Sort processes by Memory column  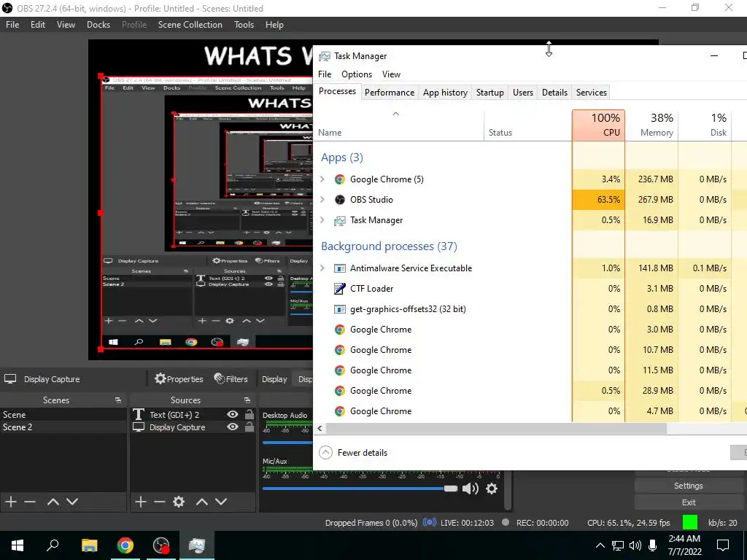[651, 125]
